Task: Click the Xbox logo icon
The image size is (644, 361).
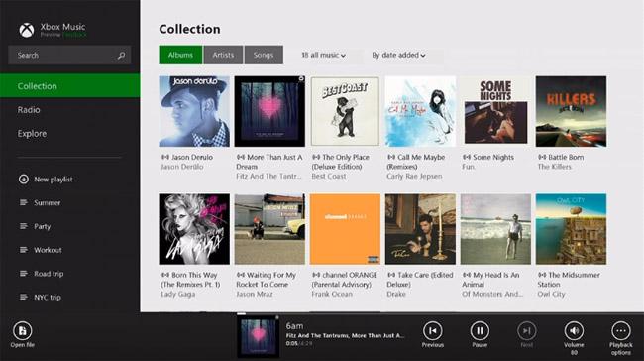Action: (x=27, y=30)
